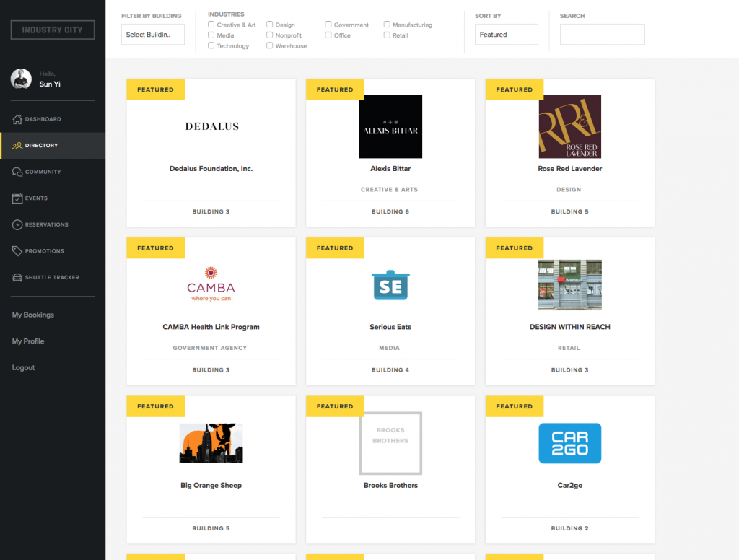
Task: Toggle the Manufacturing industry checkbox
Action: [x=387, y=25]
